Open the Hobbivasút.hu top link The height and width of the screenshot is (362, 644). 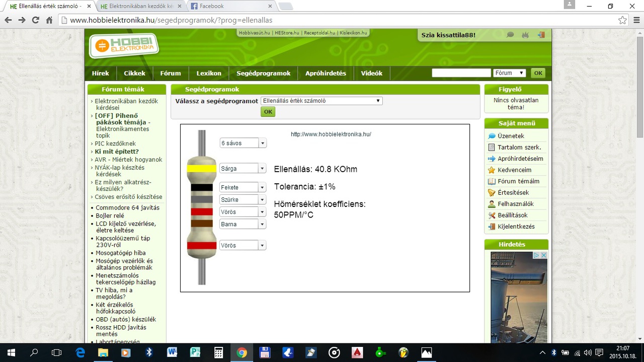coord(254,33)
